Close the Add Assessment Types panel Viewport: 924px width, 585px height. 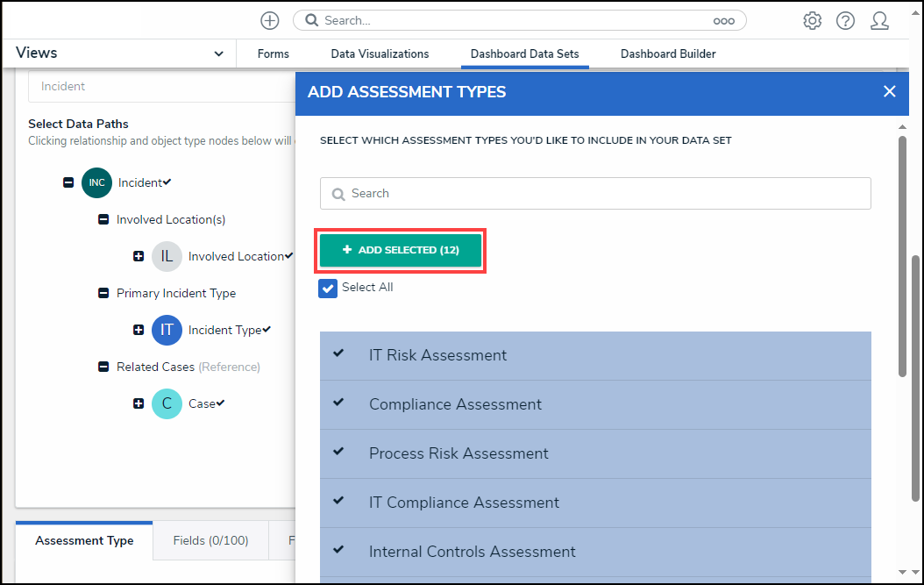[x=890, y=91]
